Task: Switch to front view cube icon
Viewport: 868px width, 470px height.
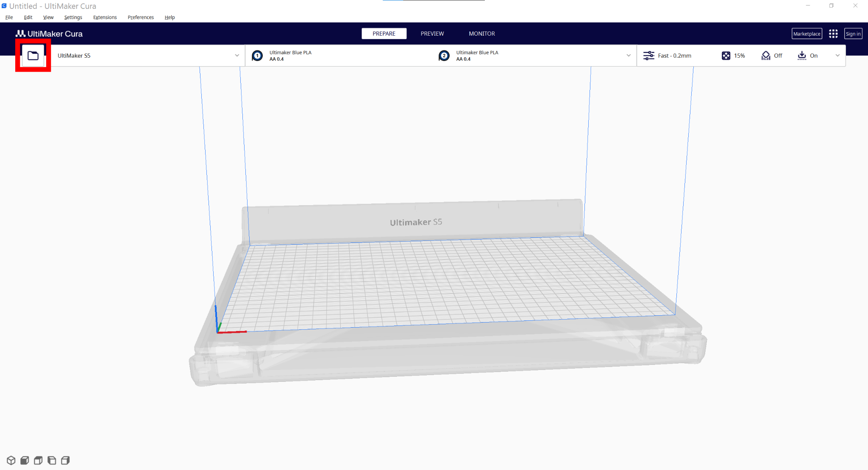Action: point(25,460)
